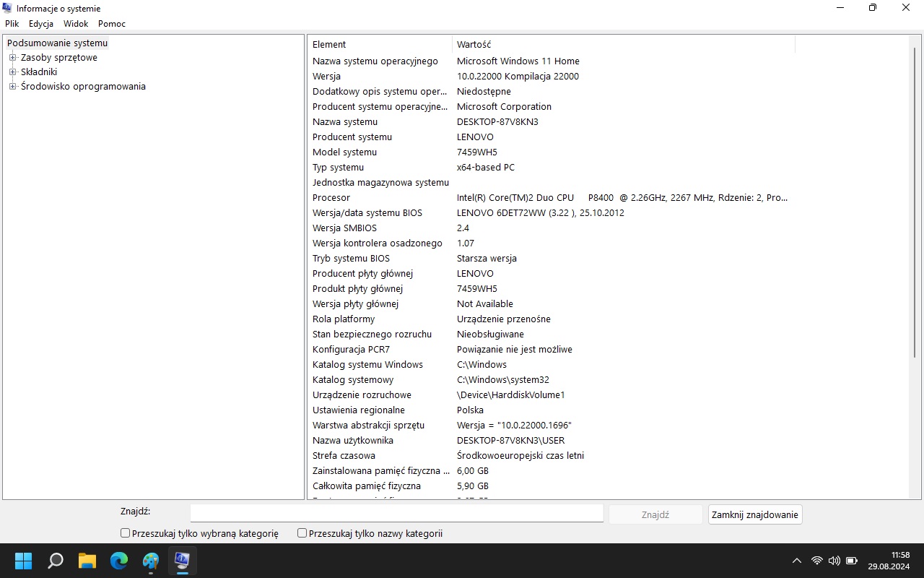The width and height of the screenshot is (924, 578).
Task: Select value Not Available
Action: (485, 304)
